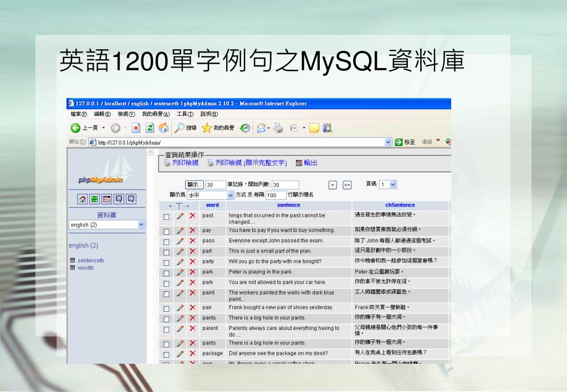Check the box for the 'part' row
This screenshot has width=567, height=392.
click(166, 252)
